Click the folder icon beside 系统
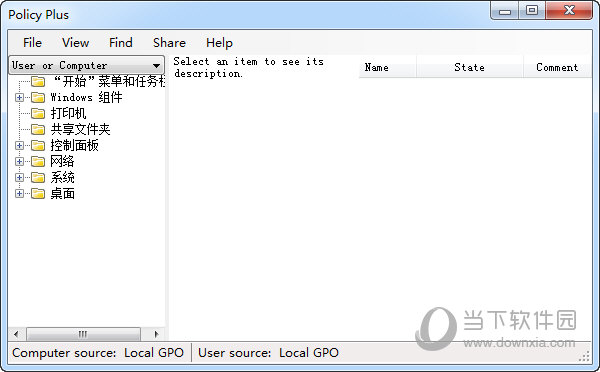 [38, 178]
